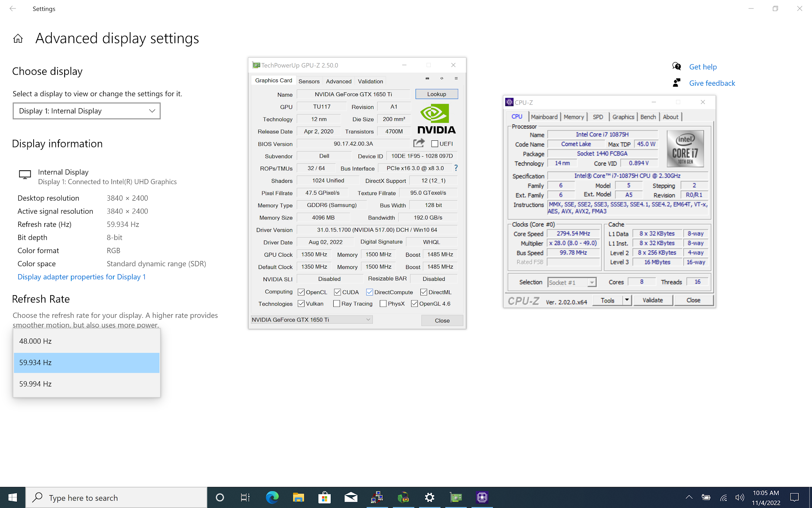Click the Tools button in CPU-Z
Screen dimensions: 812x508
coord(608,300)
